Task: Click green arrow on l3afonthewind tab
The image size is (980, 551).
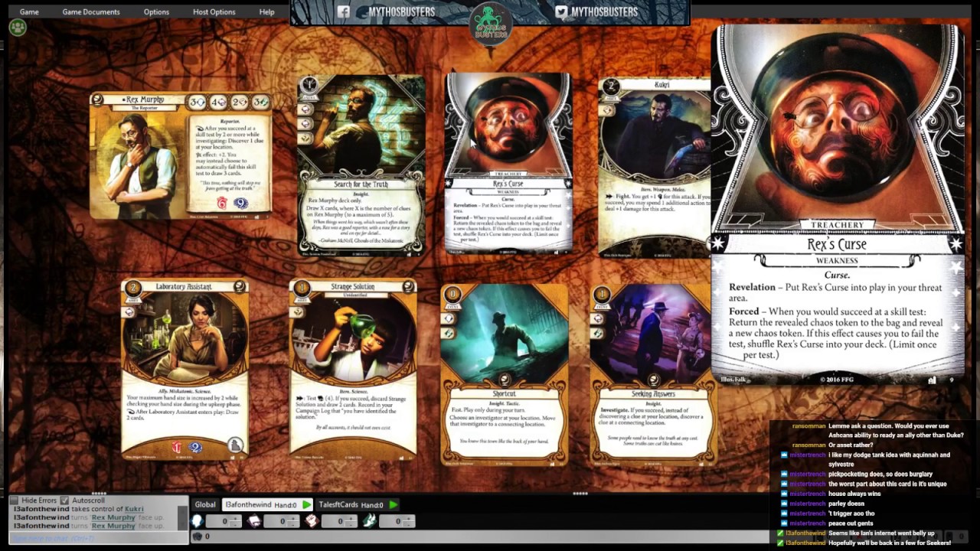Action: (306, 505)
